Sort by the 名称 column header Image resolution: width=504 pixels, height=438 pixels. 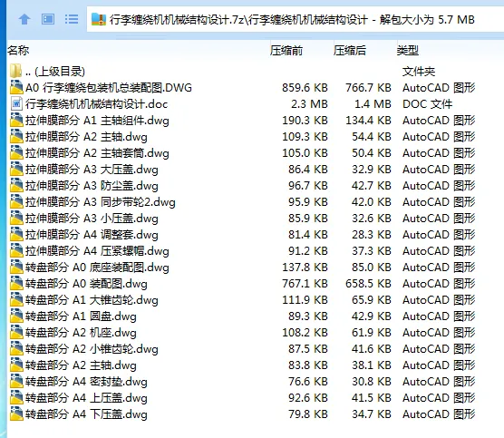click(x=18, y=51)
